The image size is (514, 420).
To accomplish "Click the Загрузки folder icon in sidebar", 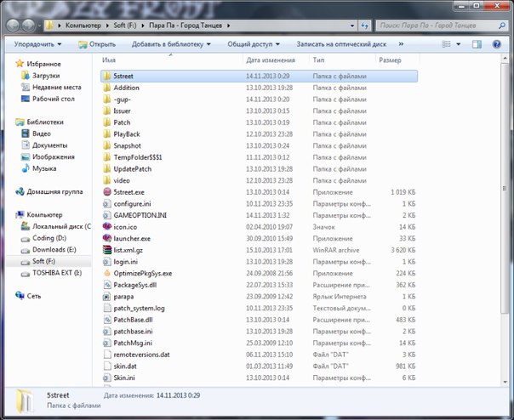I will tap(26, 76).
